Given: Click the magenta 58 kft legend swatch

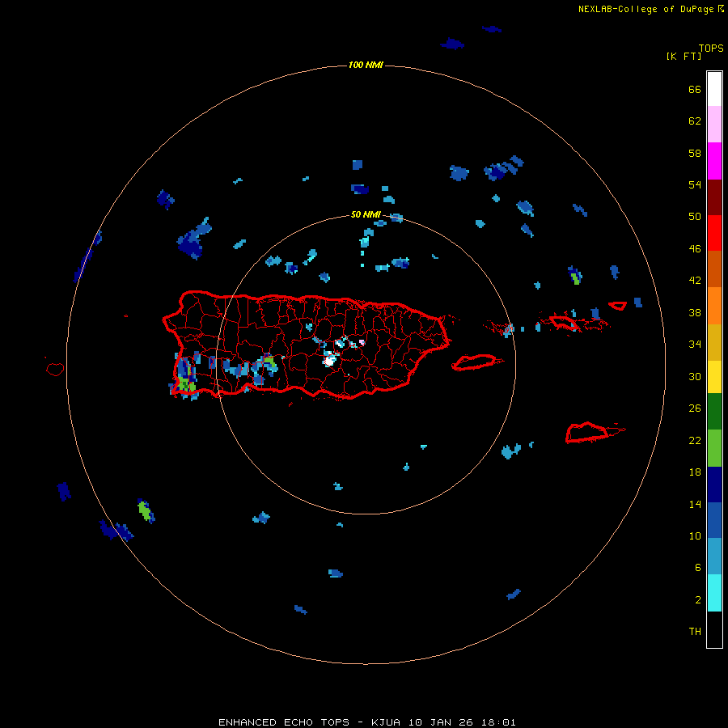Looking at the screenshot, I should click(x=714, y=161).
